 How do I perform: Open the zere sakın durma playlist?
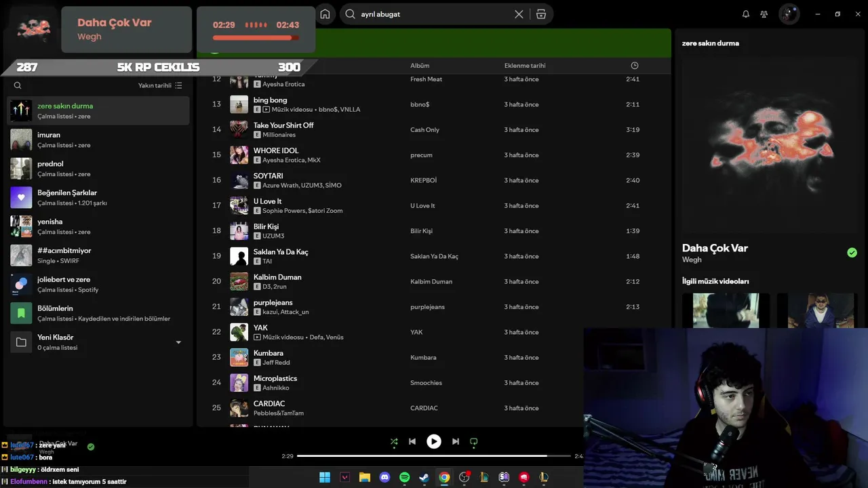click(x=98, y=110)
